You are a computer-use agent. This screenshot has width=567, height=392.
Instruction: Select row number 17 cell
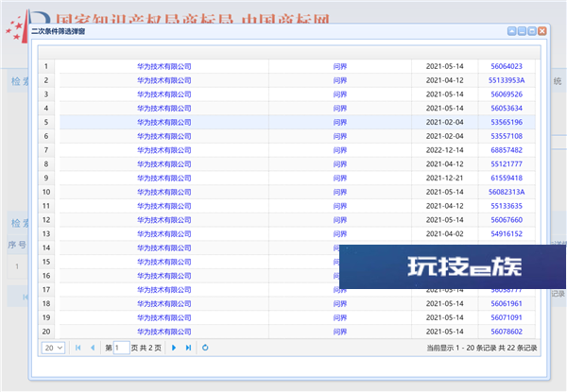pyautogui.click(x=46, y=290)
